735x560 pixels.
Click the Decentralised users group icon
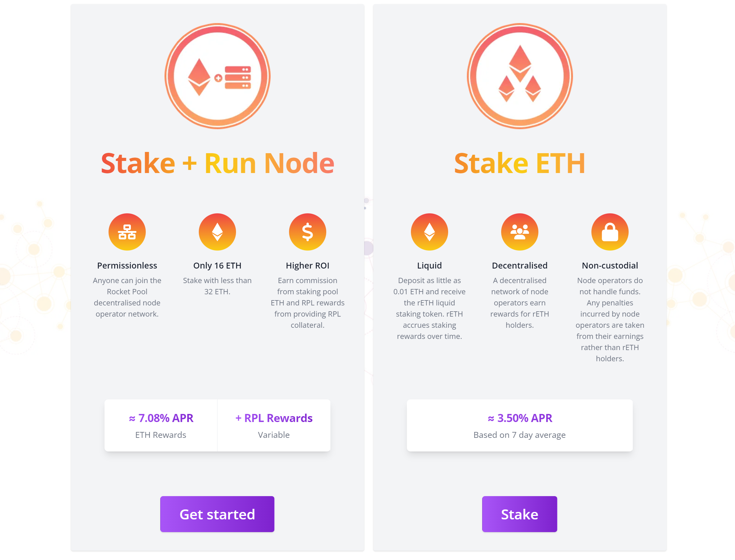[519, 232]
